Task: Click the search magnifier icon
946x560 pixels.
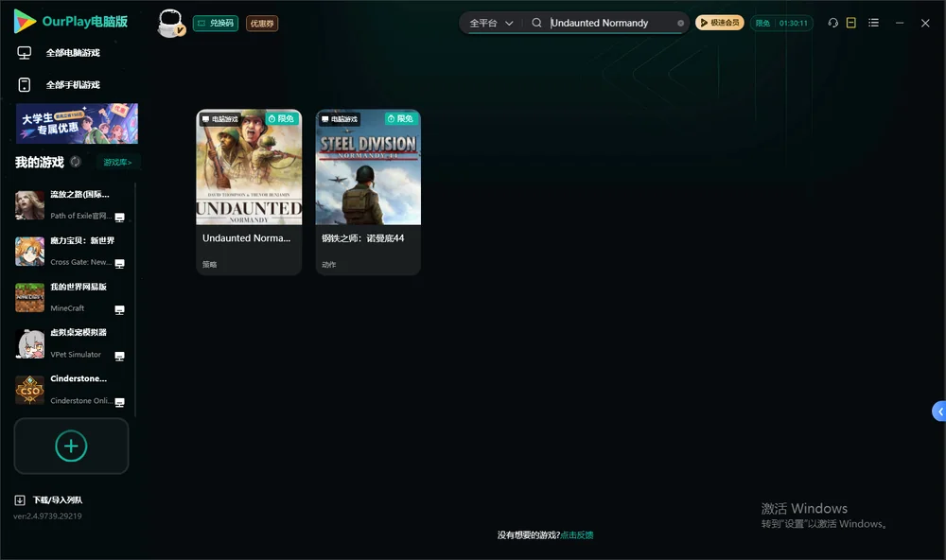Action: coord(536,23)
